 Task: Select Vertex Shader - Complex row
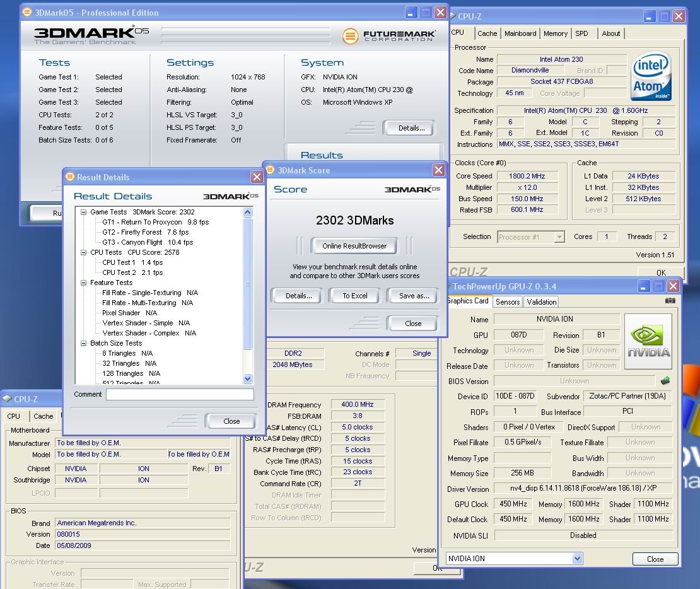(x=149, y=333)
